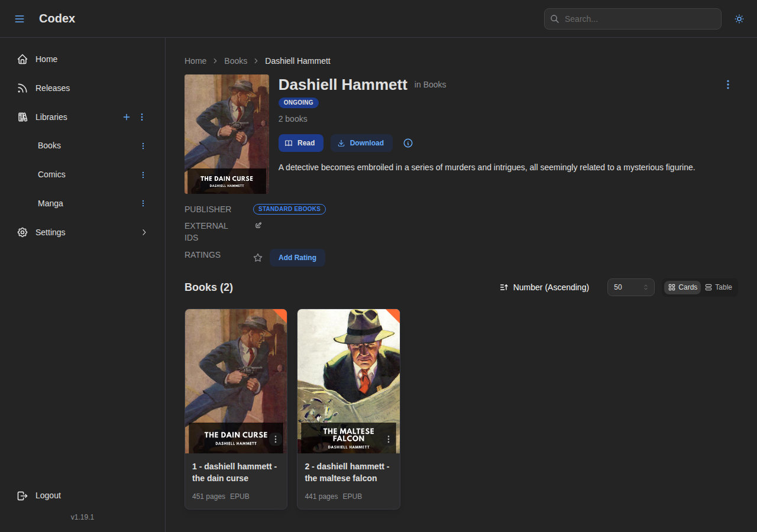Open the page size 50 dropdown
The height and width of the screenshot is (532, 757).
click(x=631, y=287)
